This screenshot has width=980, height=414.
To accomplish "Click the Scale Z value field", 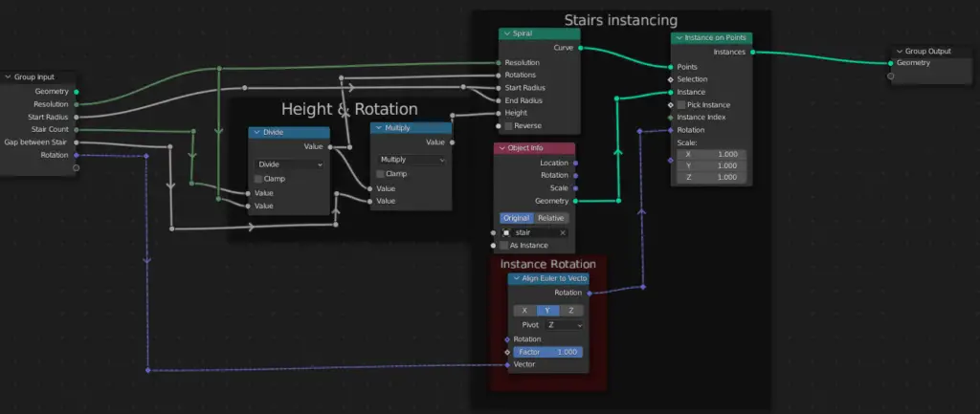I will (711, 177).
